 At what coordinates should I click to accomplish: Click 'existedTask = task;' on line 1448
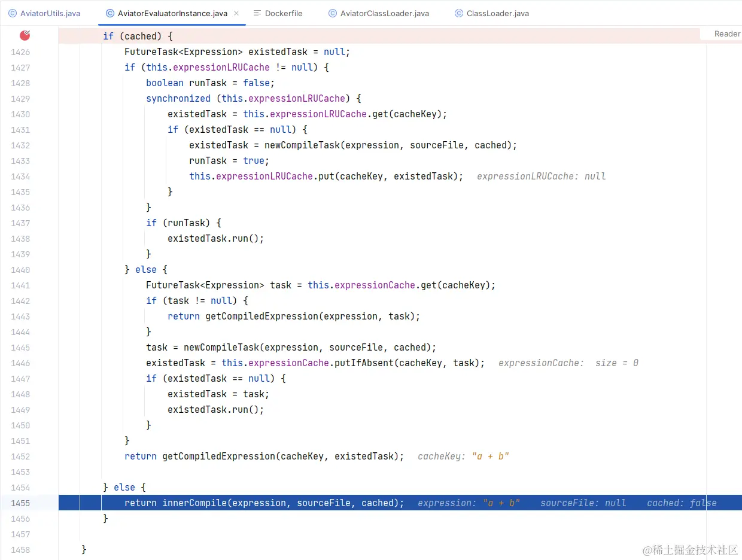(218, 394)
